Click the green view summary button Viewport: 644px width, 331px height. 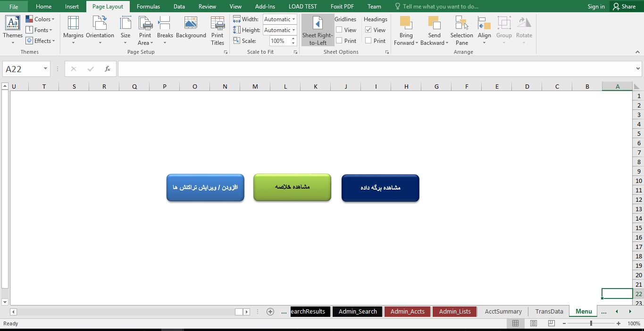coord(292,187)
